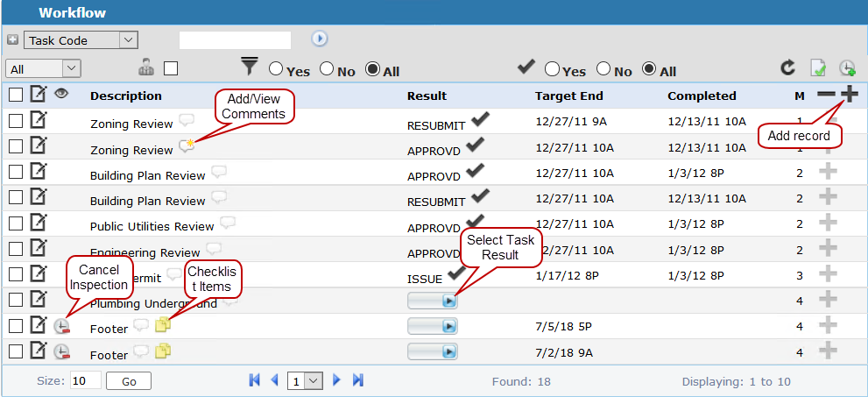868x397 pixels.
Task: Click the header plus add record icon
Action: point(850,95)
